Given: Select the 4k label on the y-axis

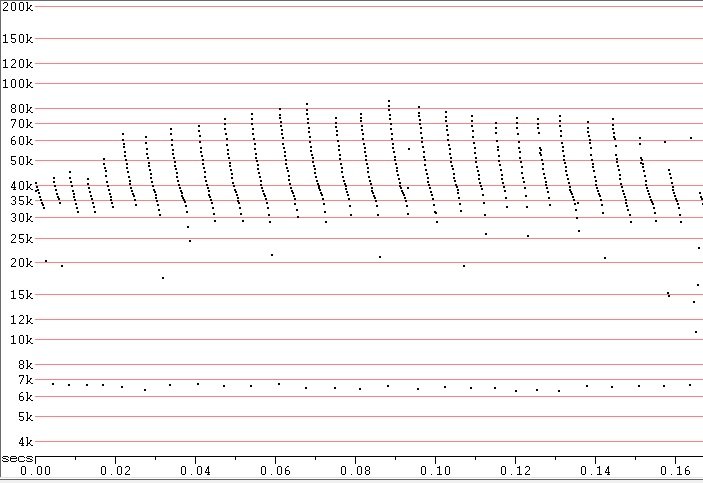Looking at the screenshot, I should [x=25, y=442].
